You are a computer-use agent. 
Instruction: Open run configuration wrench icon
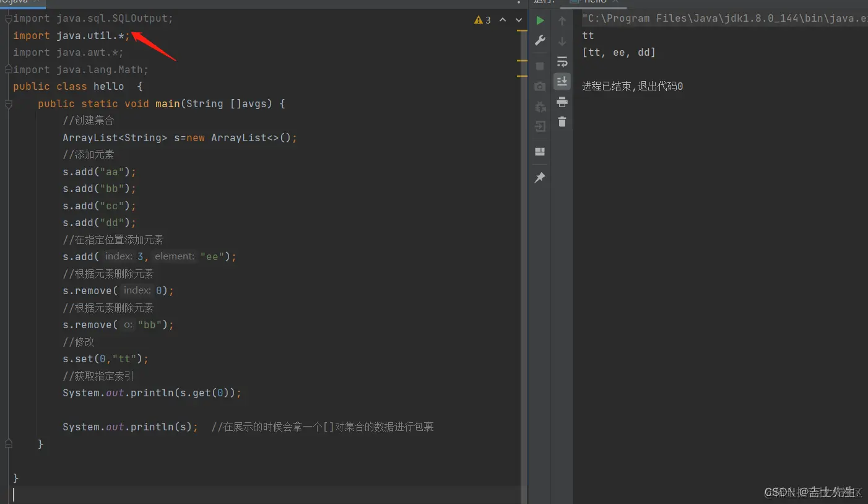[540, 41]
